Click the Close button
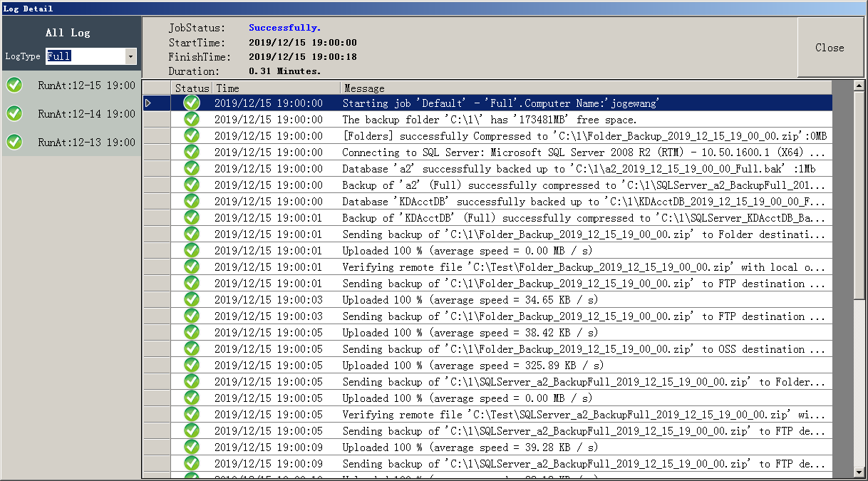This screenshot has height=481, width=868. pyautogui.click(x=829, y=48)
